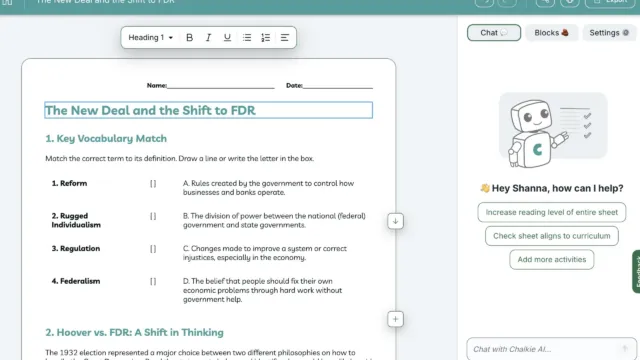This screenshot has width=640, height=360.
Task: Select the term '3. Regulation'
Action: tap(76, 249)
